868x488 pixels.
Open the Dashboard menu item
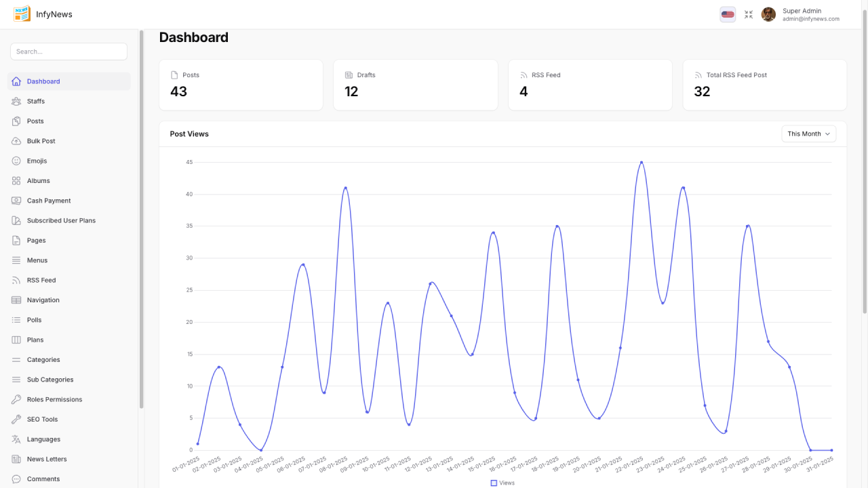43,81
